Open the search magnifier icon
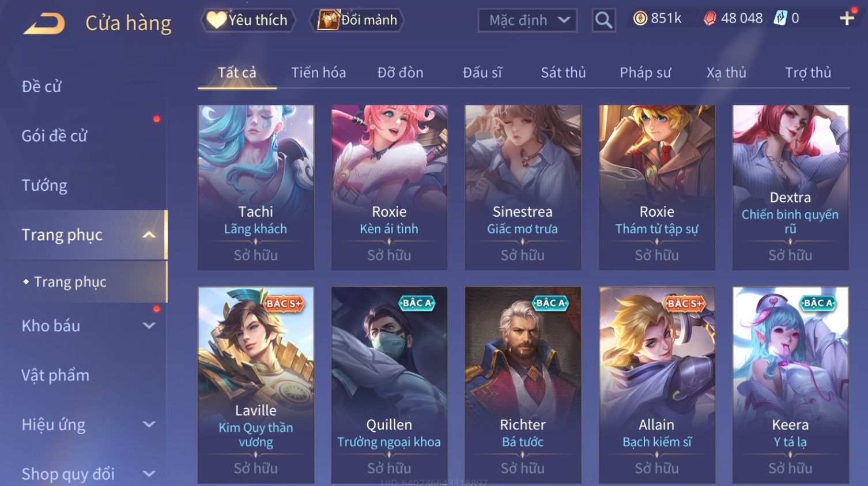868x486 pixels. coord(603,20)
